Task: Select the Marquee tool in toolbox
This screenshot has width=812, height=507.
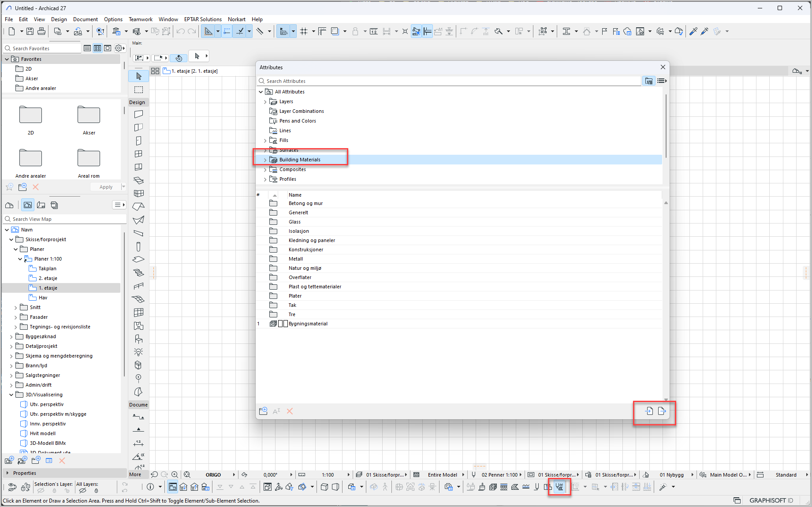Action: click(138, 90)
